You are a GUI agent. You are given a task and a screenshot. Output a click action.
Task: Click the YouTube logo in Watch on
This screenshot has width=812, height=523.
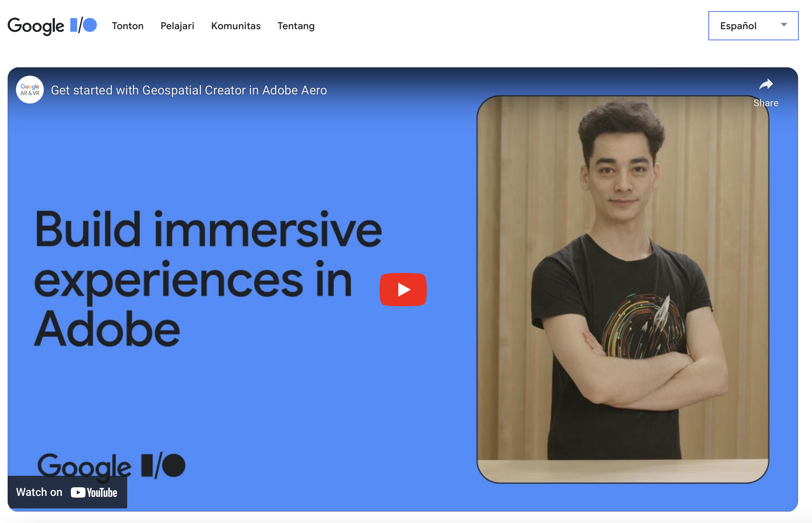coord(94,492)
